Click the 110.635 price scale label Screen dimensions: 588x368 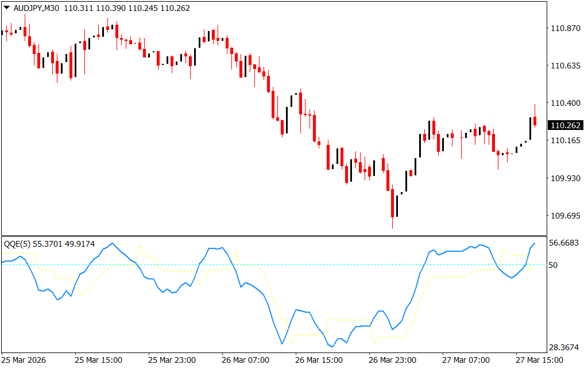point(566,66)
